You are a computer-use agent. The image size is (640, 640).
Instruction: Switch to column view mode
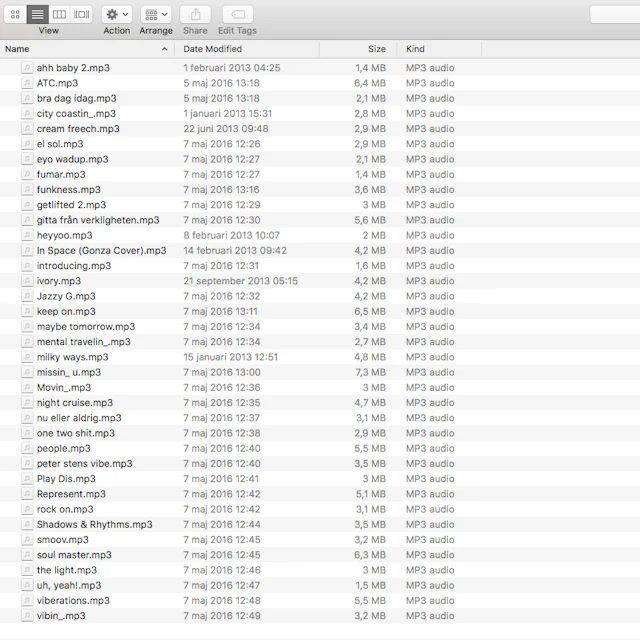tap(59, 14)
